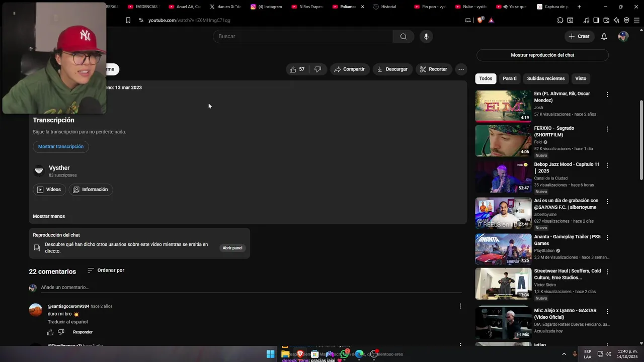Open browser extensions puzzle icon

(560, 20)
